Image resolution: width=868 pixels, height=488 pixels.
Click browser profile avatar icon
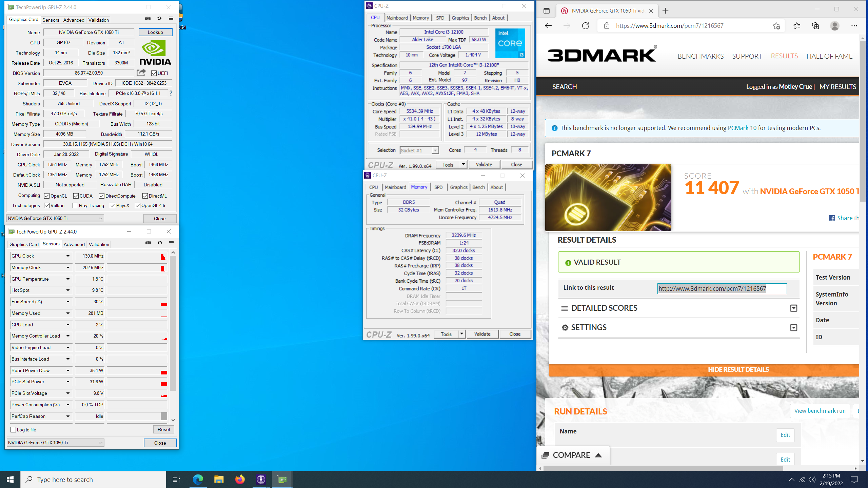[834, 26]
